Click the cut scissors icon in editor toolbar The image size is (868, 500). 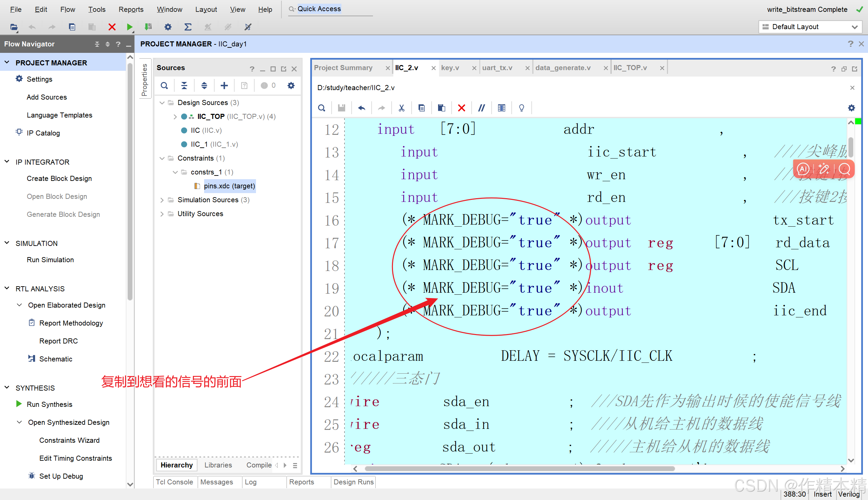point(401,108)
